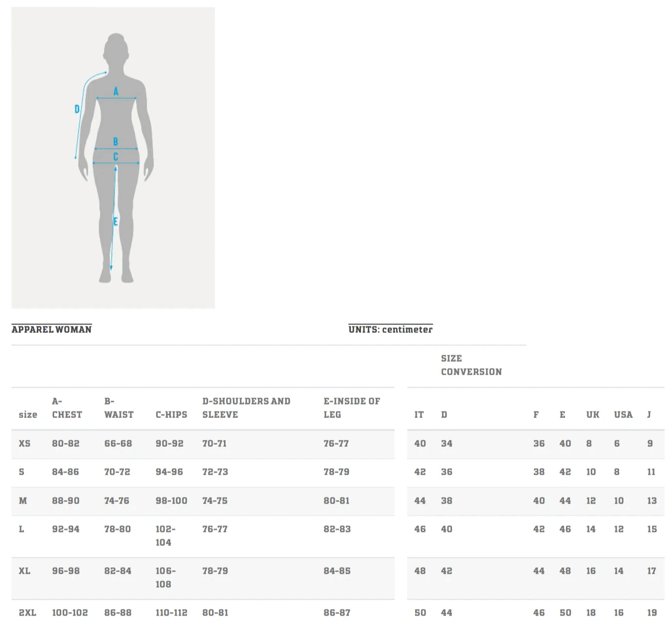Click the chest value '100-102'
The height and width of the screenshot is (632, 672).
pyautogui.click(x=70, y=613)
